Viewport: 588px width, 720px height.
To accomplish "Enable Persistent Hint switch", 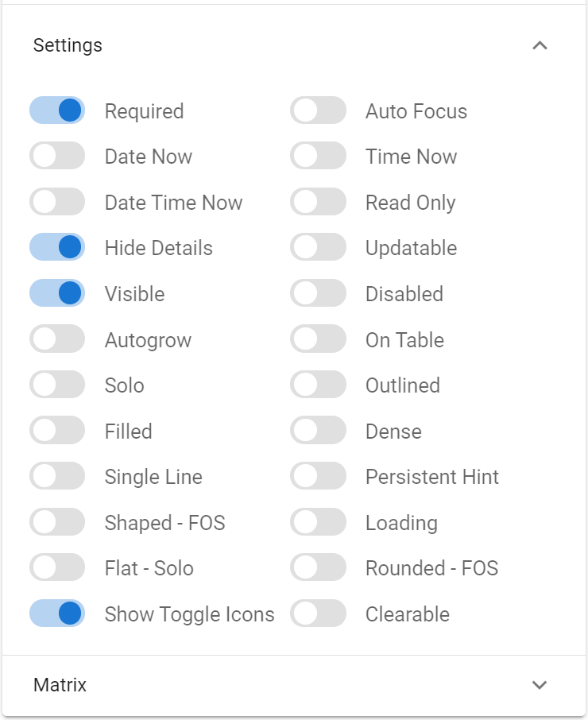I will tap(318, 477).
